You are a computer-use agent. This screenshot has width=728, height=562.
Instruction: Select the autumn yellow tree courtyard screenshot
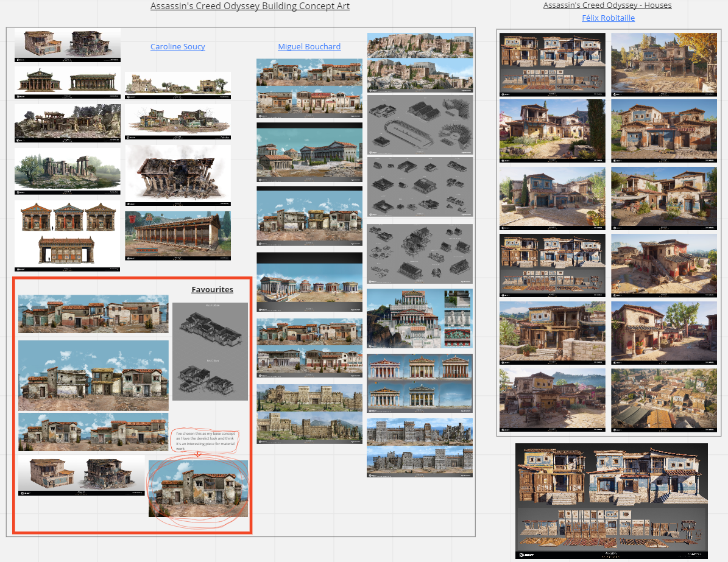click(664, 65)
